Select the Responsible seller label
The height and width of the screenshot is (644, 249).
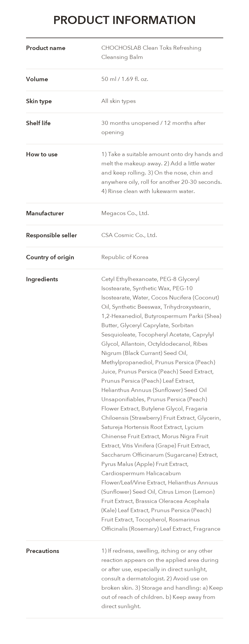point(52,235)
